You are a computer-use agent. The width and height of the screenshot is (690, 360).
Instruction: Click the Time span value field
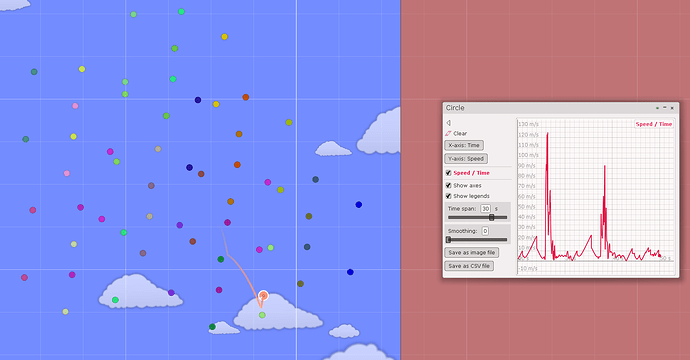pyautogui.click(x=485, y=209)
